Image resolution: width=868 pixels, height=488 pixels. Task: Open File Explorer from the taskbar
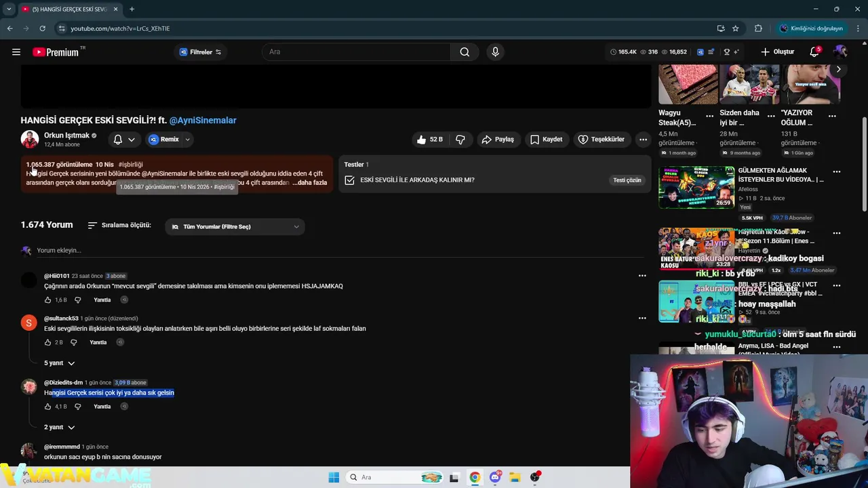(x=515, y=477)
